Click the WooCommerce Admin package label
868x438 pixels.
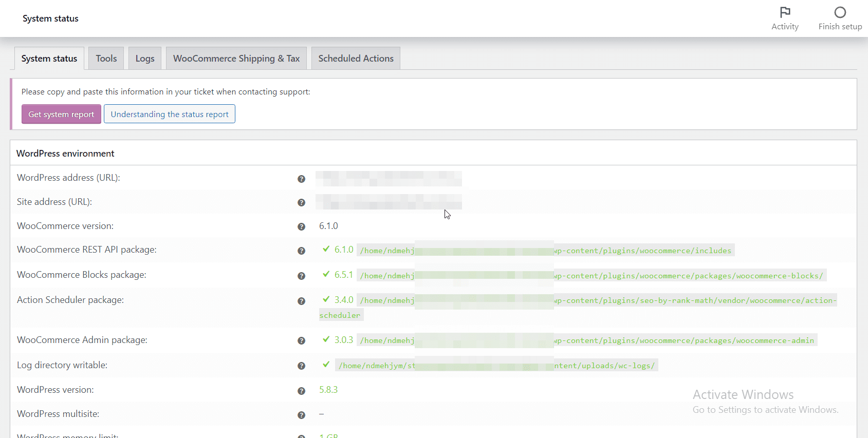pos(82,340)
